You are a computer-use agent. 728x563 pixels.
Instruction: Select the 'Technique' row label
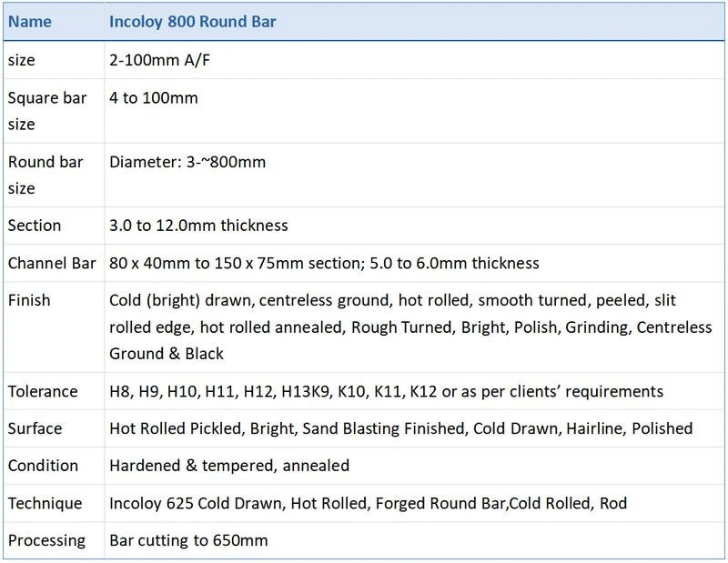point(45,504)
